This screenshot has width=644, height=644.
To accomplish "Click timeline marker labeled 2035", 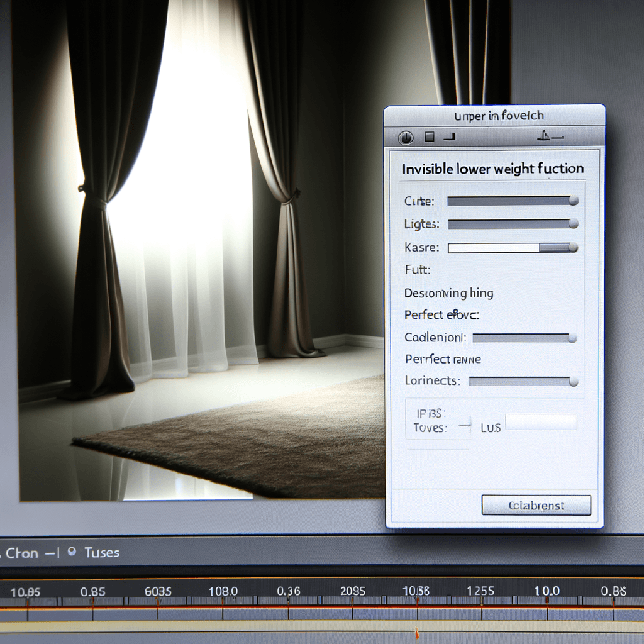I will click(x=353, y=591).
